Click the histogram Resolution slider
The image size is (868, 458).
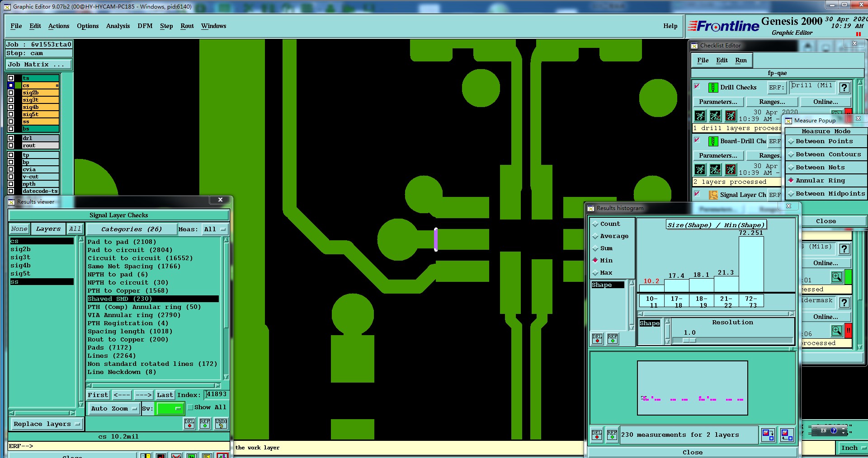coord(732,340)
